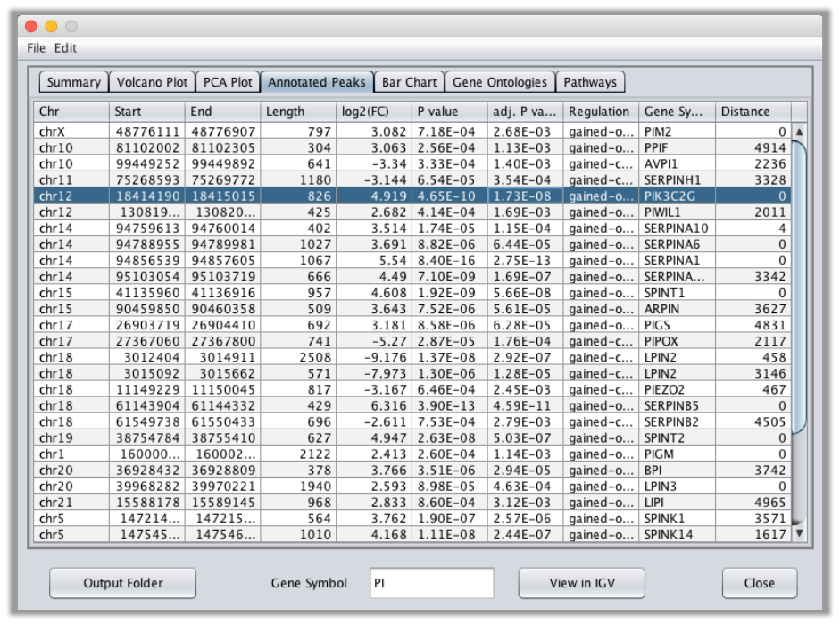Select the SPINT1 gene cell
This screenshot has height=625, width=840.
[x=677, y=293]
